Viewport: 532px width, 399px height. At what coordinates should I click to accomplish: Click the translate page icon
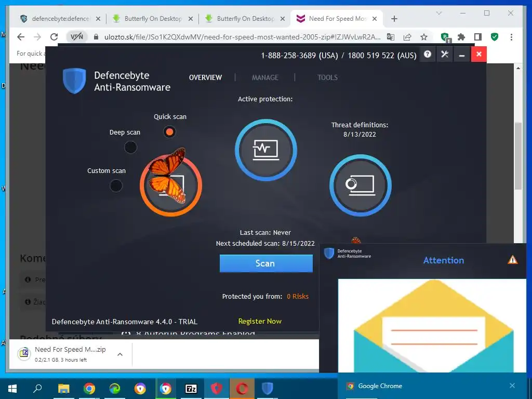coord(391,37)
